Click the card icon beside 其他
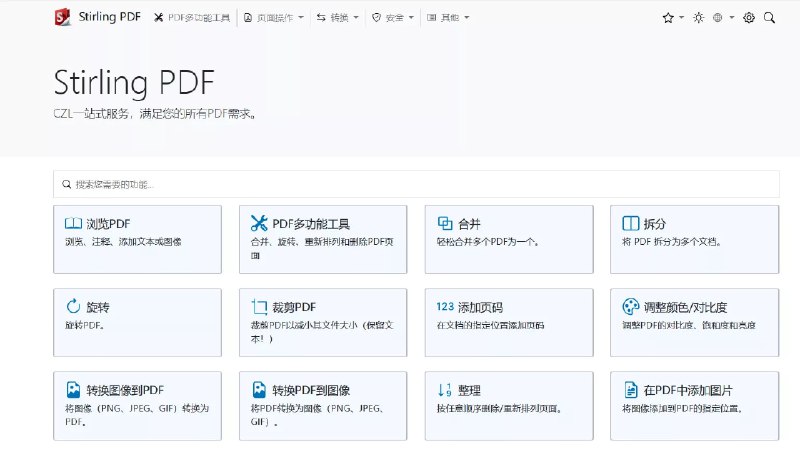This screenshot has width=800, height=451. point(432,18)
